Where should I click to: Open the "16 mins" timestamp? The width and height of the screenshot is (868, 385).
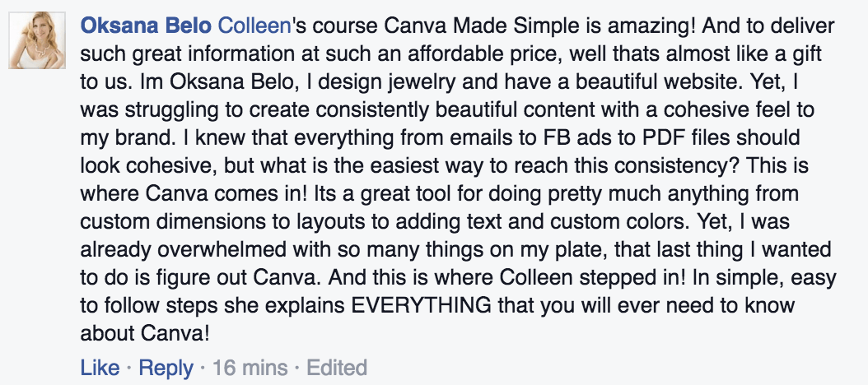(250, 367)
